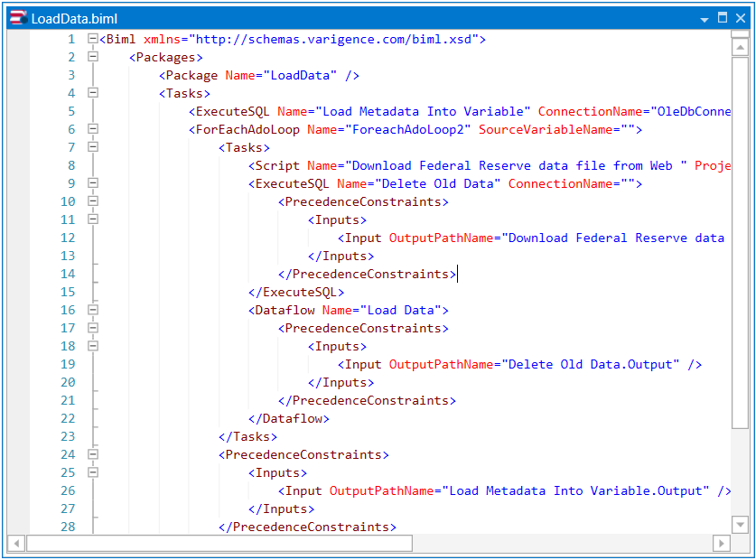Click the horizontal scrollbar thumb
Screen dimensions: 756x560
(x=219, y=543)
